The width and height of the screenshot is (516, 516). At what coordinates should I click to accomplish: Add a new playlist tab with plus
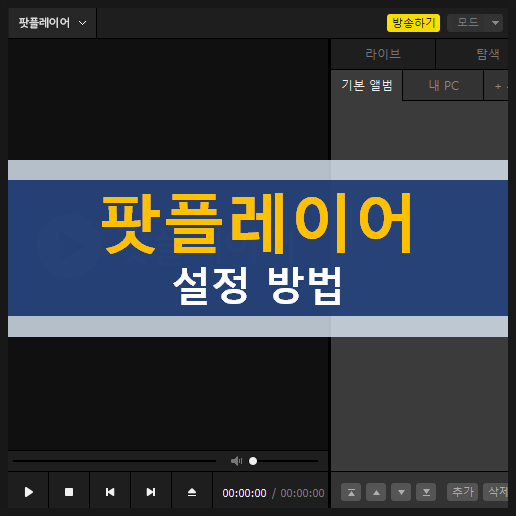click(x=496, y=86)
